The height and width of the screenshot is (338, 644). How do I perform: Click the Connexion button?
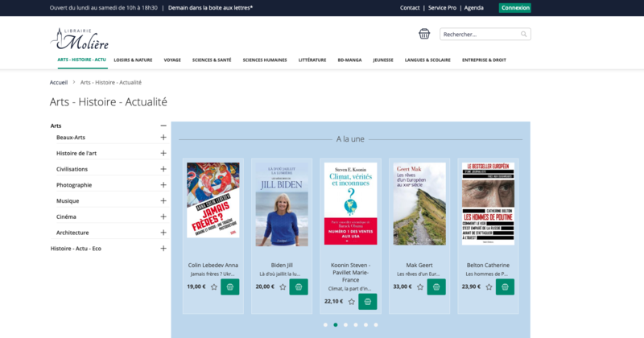515,8
